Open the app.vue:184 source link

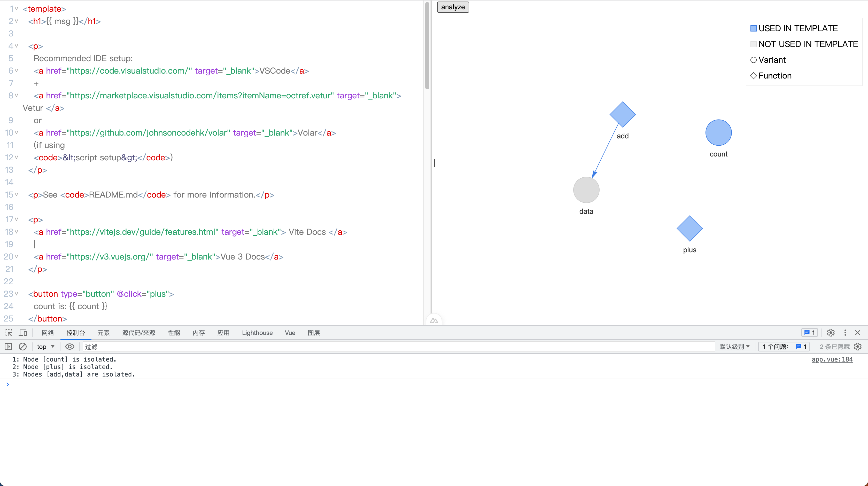click(x=832, y=359)
